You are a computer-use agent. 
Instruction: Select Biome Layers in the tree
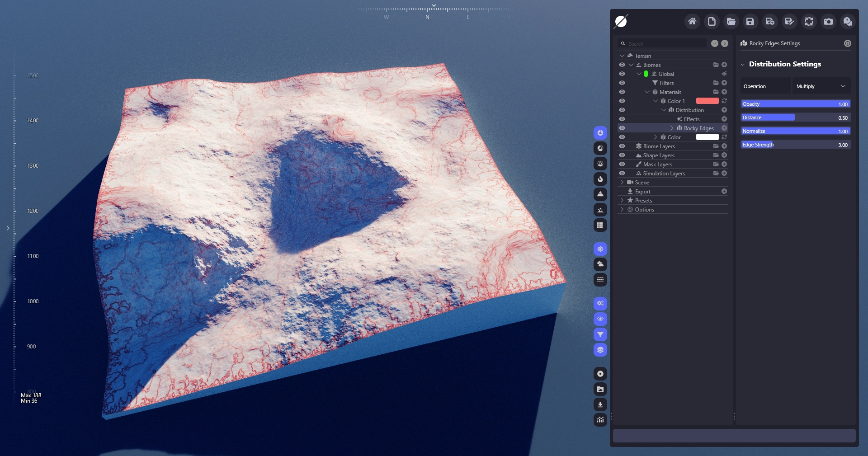tap(659, 146)
